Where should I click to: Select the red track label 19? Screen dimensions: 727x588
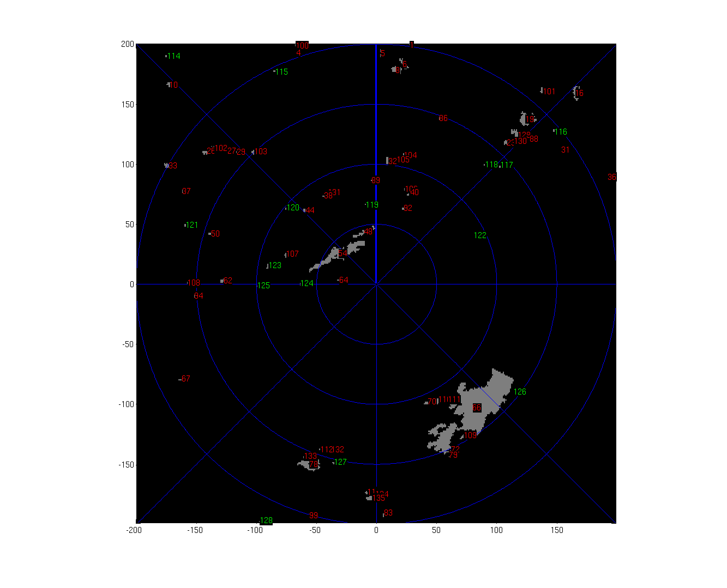pyautogui.click(x=530, y=119)
